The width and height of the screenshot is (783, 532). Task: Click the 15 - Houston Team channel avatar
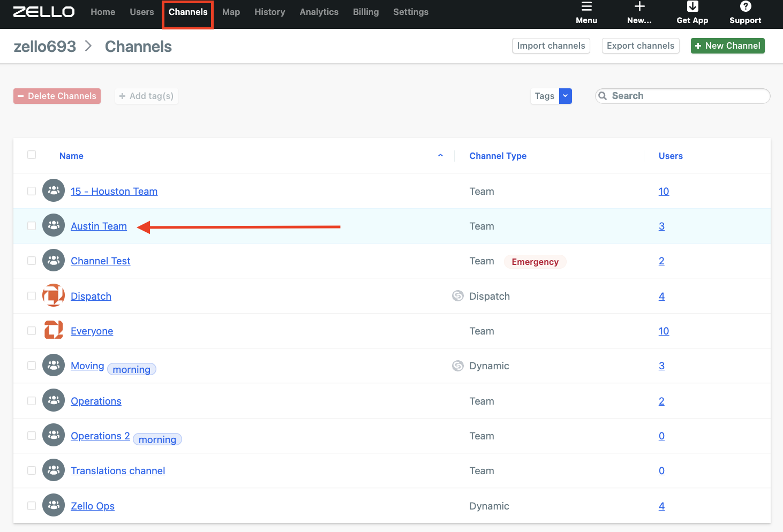54,191
